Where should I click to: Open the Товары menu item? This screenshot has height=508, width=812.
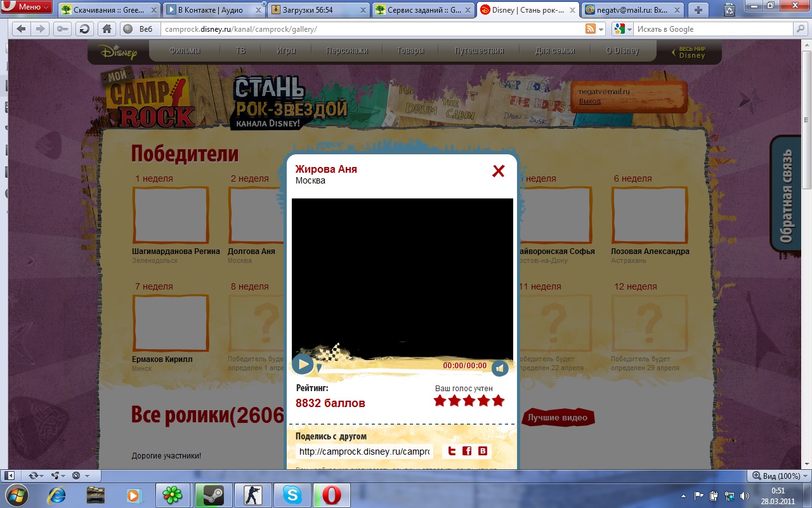pos(410,51)
